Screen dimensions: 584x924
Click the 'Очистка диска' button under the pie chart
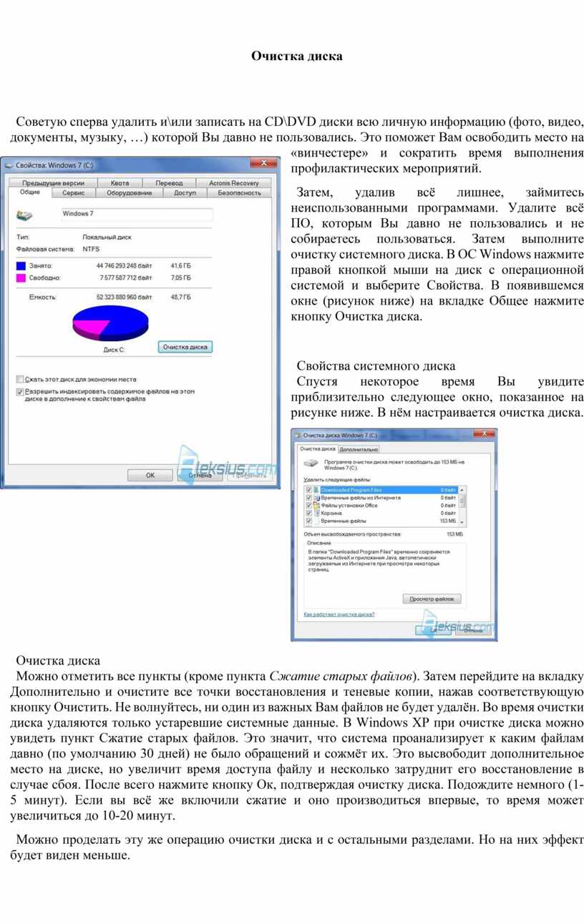(185, 347)
